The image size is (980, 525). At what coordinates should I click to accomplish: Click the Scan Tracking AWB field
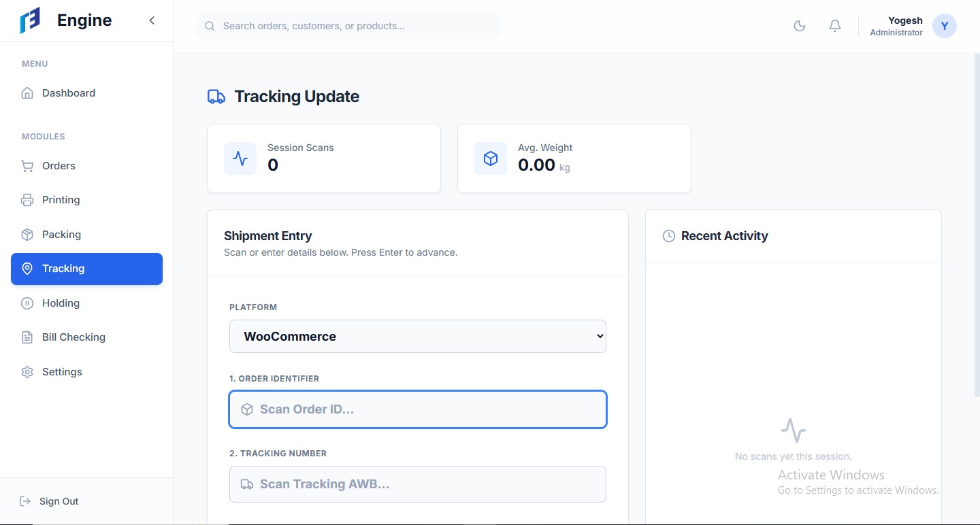tap(417, 484)
